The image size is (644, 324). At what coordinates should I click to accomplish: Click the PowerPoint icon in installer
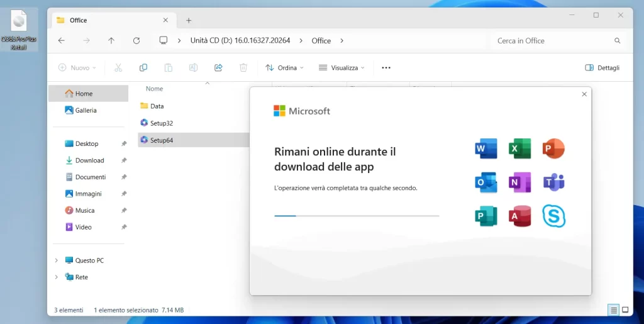tap(553, 148)
